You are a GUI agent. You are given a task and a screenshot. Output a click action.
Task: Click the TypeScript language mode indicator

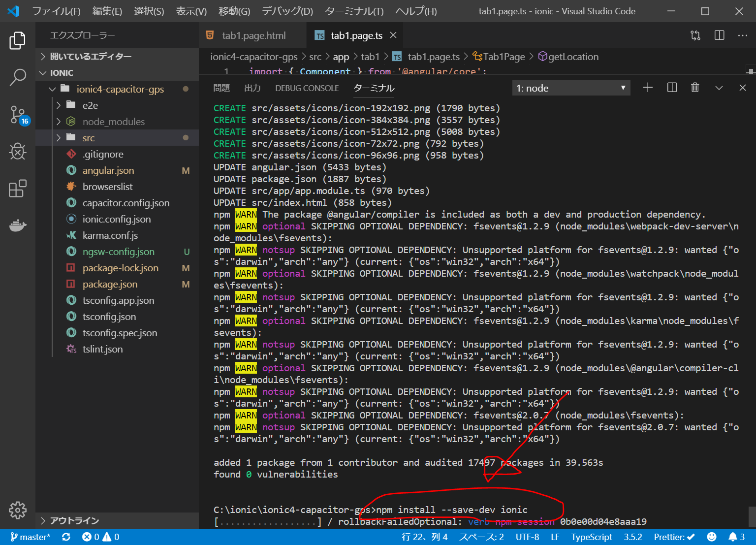click(x=591, y=537)
